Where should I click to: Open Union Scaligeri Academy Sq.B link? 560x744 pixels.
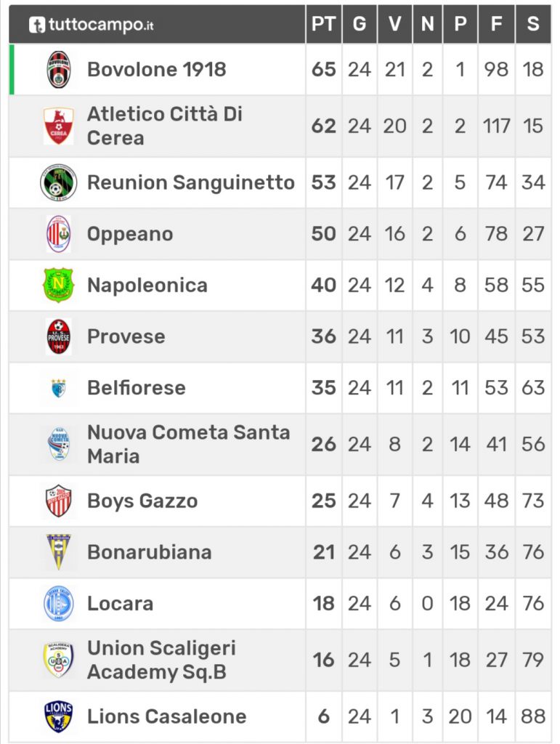(x=162, y=660)
